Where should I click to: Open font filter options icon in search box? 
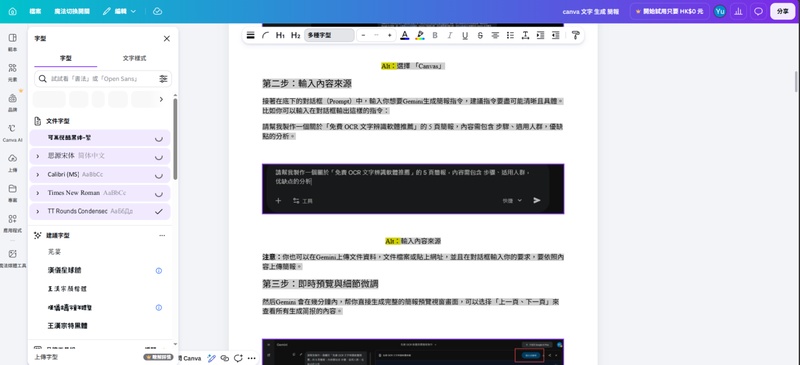tap(163, 79)
